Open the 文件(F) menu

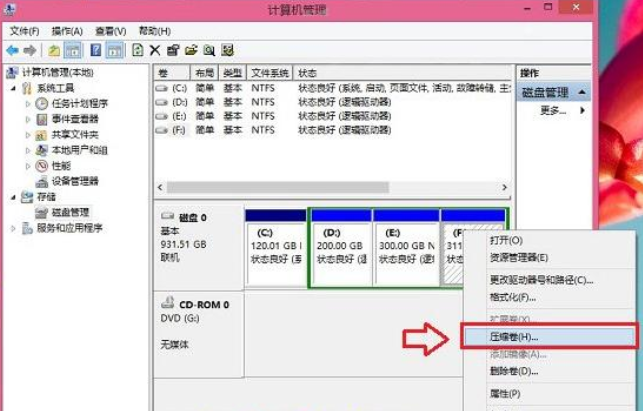click(25, 31)
